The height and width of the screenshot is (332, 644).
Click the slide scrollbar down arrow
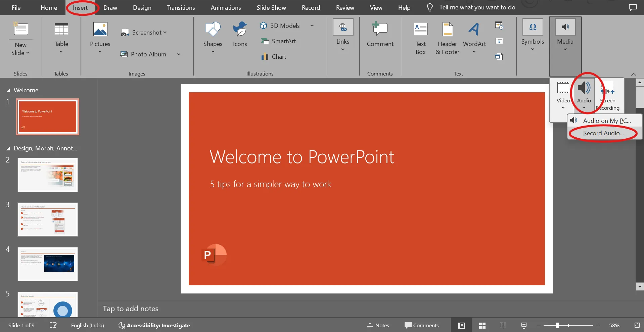pos(640,287)
